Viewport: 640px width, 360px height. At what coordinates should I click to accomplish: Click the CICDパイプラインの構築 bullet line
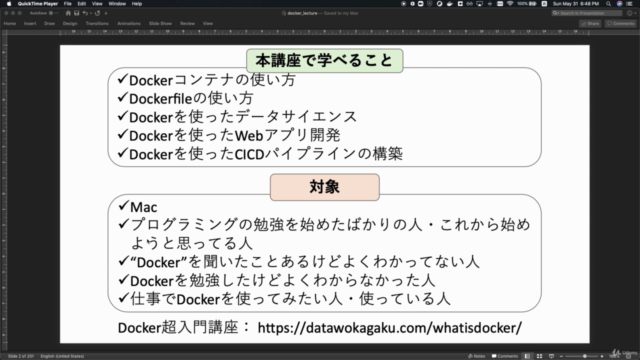[260, 154]
